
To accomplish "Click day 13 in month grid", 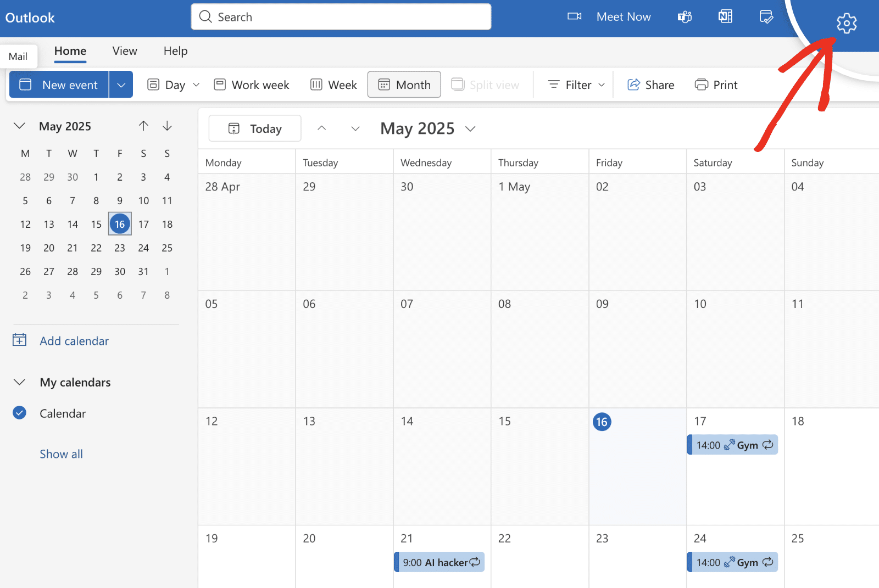I will coord(344,467).
